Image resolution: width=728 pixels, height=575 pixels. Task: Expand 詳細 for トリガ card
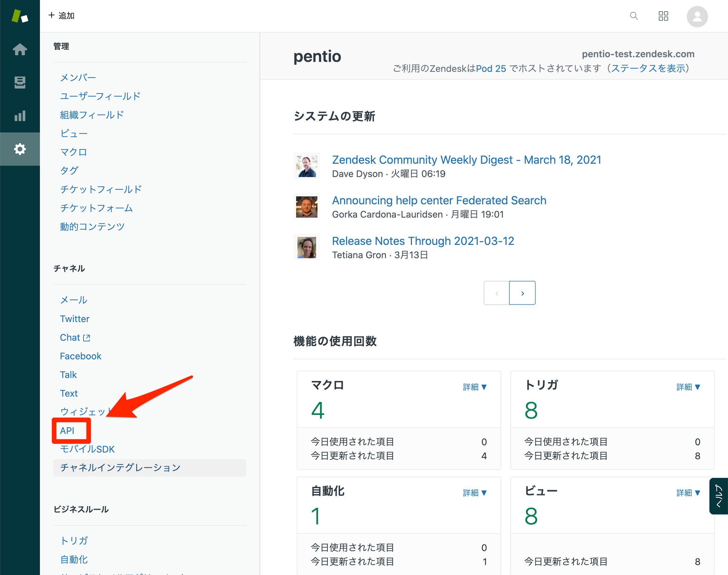(x=688, y=387)
